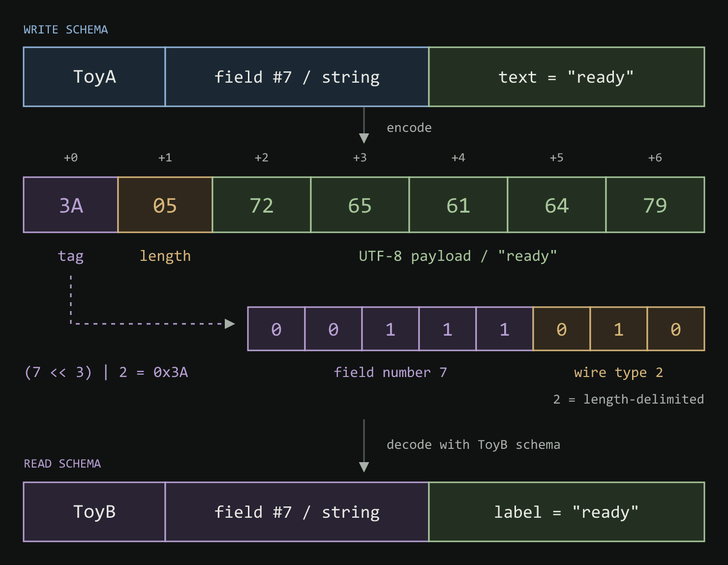
Task: Click the "wire type 2" caption
Action: (619, 372)
